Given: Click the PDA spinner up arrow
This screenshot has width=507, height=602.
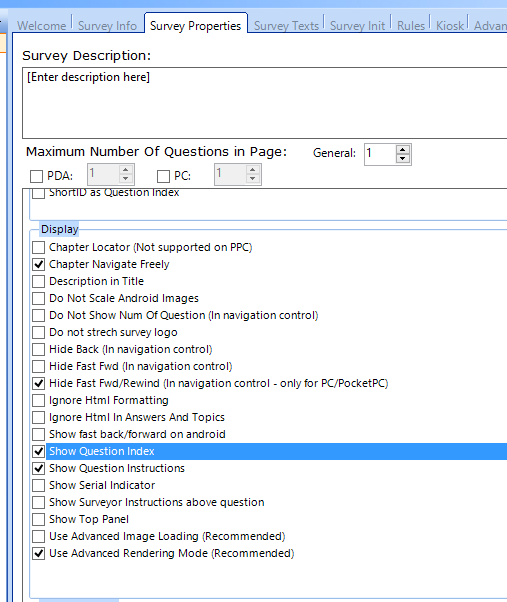Looking at the screenshot, I should click(126, 170).
